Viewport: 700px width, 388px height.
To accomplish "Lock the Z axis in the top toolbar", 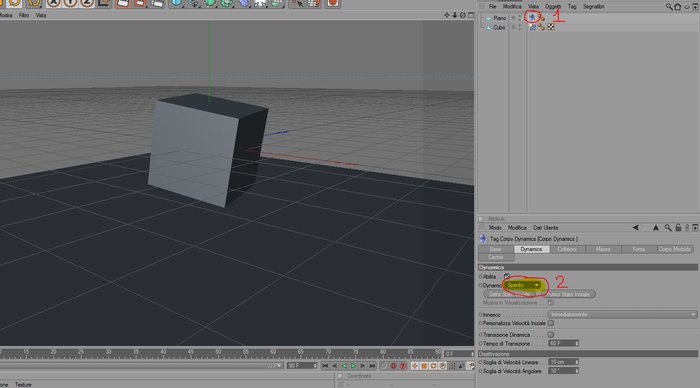I will (87, 3).
